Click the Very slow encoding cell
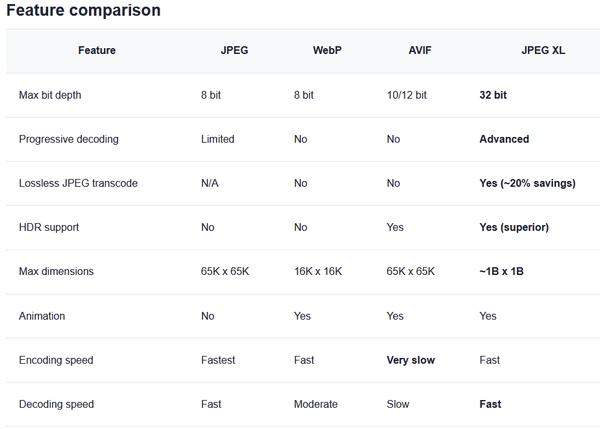 point(410,360)
